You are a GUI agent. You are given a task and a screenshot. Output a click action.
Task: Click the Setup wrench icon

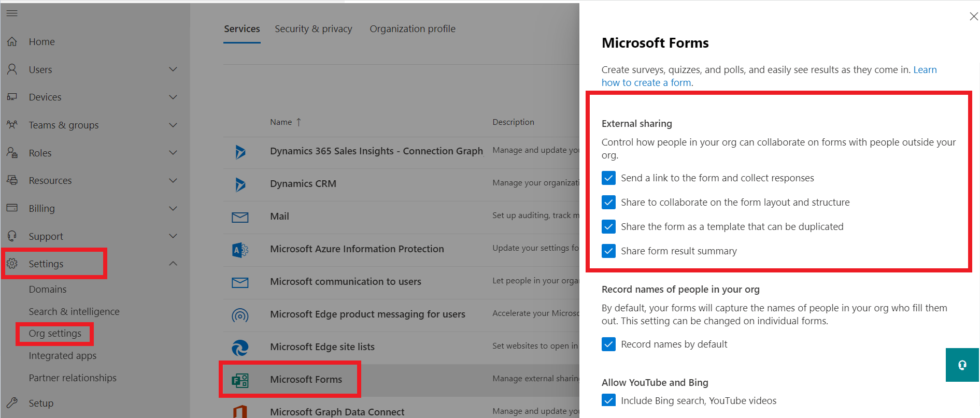[12, 403]
